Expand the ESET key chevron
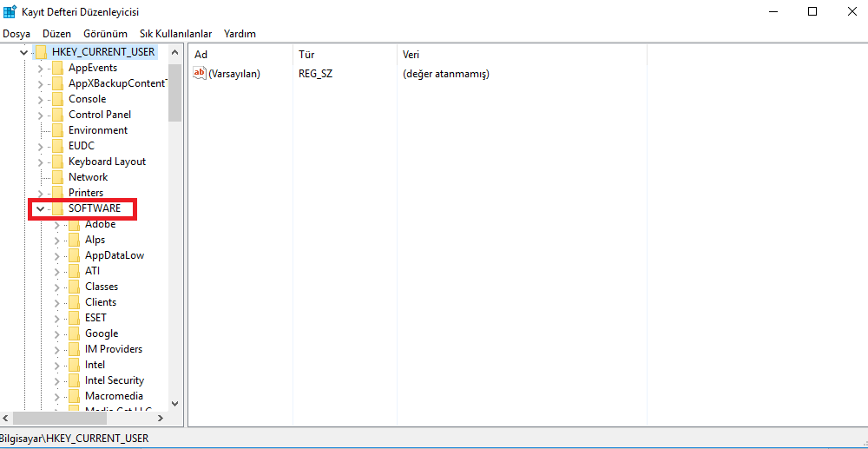Viewport: 868px width, 449px height. (56, 319)
